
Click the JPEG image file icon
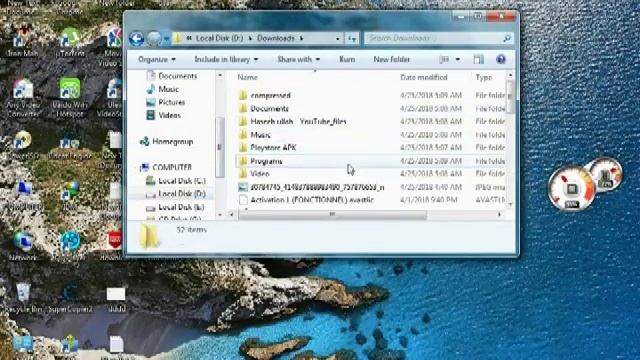pos(243,187)
